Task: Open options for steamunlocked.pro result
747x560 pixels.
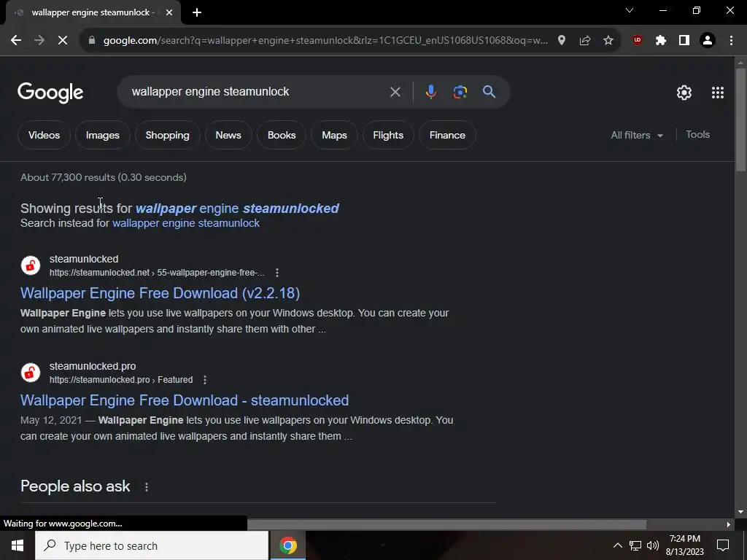Action: coord(205,380)
